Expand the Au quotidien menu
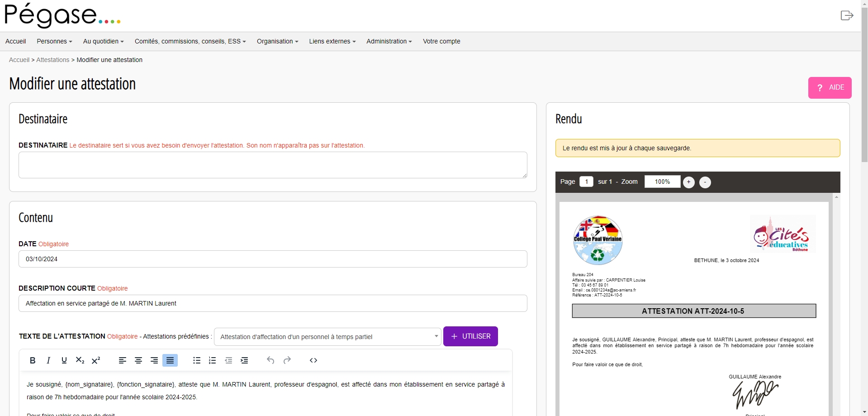This screenshot has width=868, height=416. coord(103,41)
